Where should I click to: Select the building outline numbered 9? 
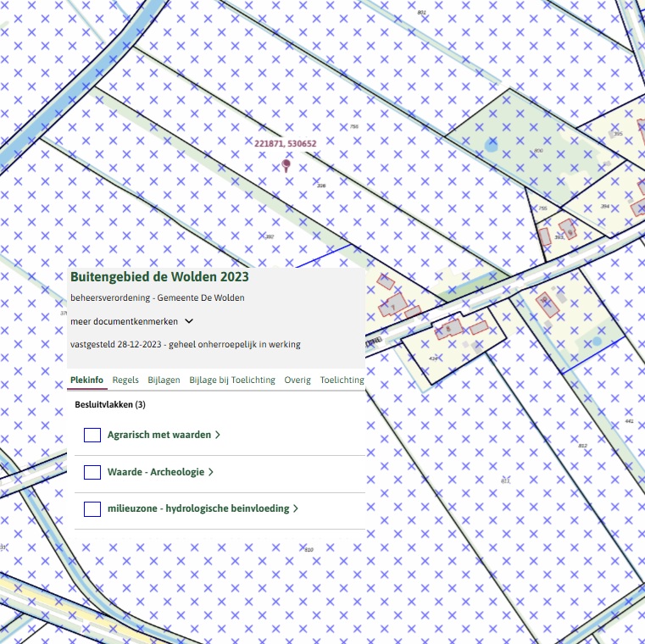pyautogui.click(x=569, y=229)
